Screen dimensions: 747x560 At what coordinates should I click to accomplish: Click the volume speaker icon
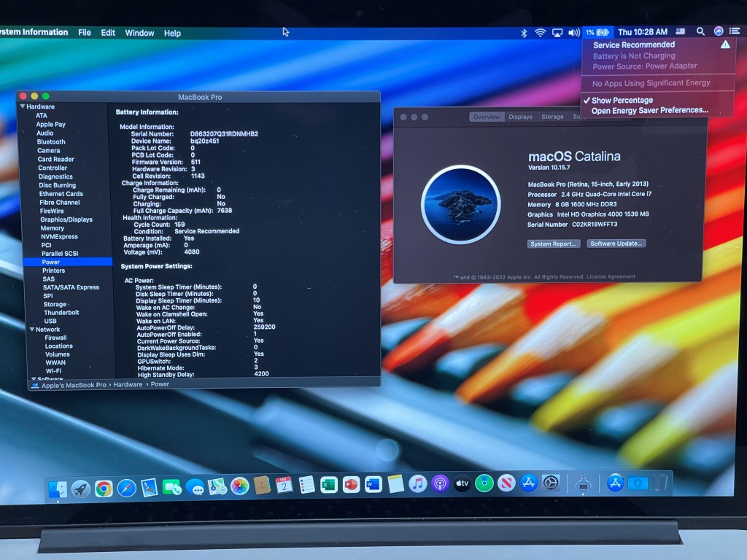[574, 32]
